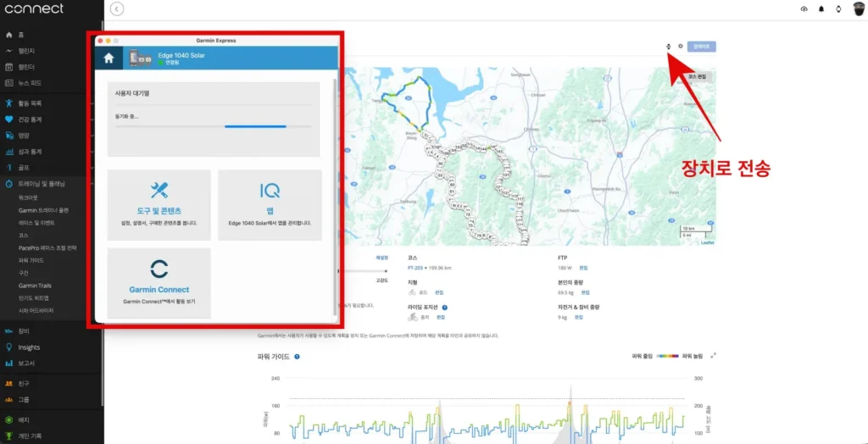This screenshot has height=444, width=868.
Task: Click the Health Stats (건강 통계) heart icon
Action: (8, 119)
